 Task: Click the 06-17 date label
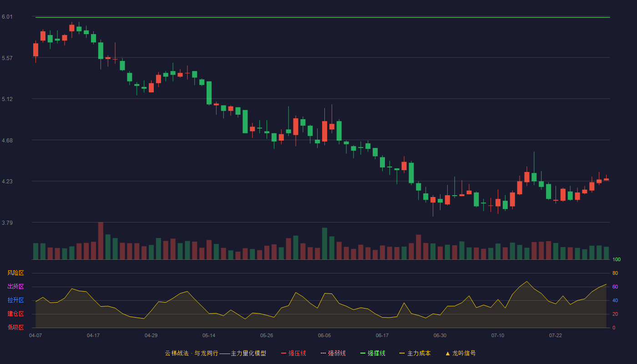pyautogui.click(x=382, y=335)
